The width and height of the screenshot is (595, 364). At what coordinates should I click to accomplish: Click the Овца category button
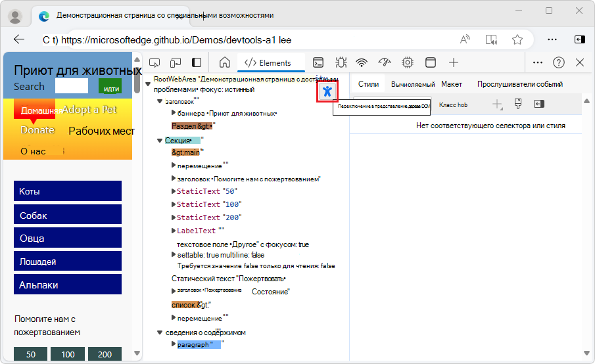[68, 238]
